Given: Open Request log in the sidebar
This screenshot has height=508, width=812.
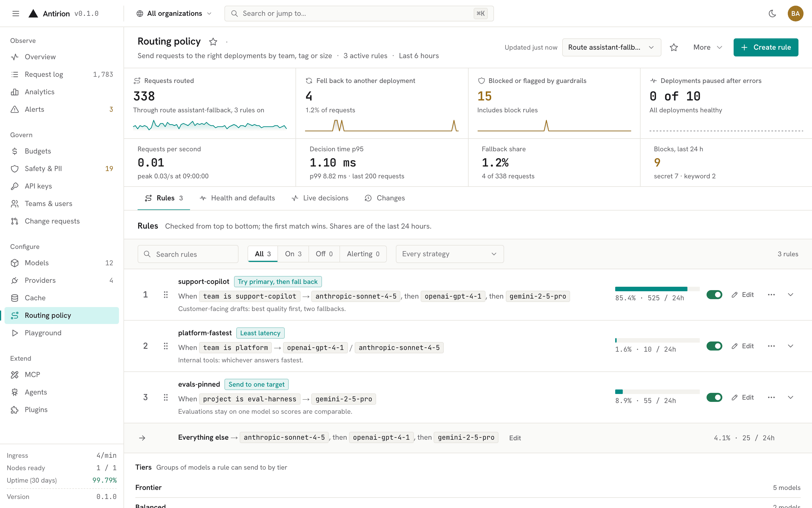Looking at the screenshot, I should pyautogui.click(x=62, y=74).
